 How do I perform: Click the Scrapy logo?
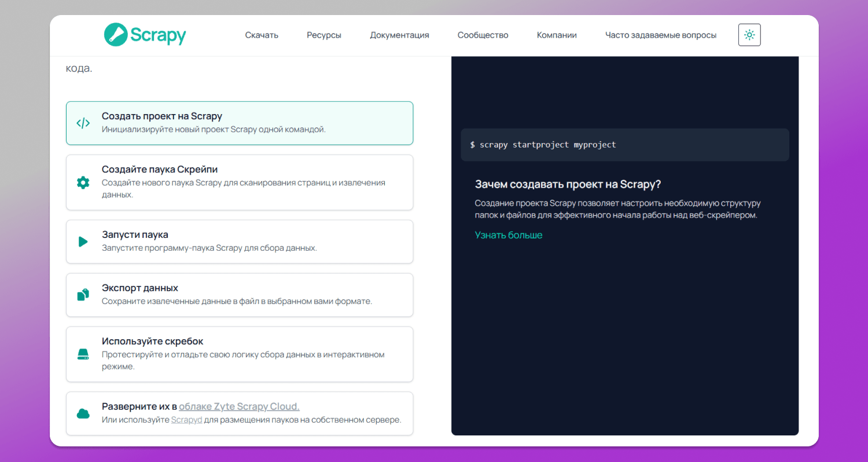145,35
